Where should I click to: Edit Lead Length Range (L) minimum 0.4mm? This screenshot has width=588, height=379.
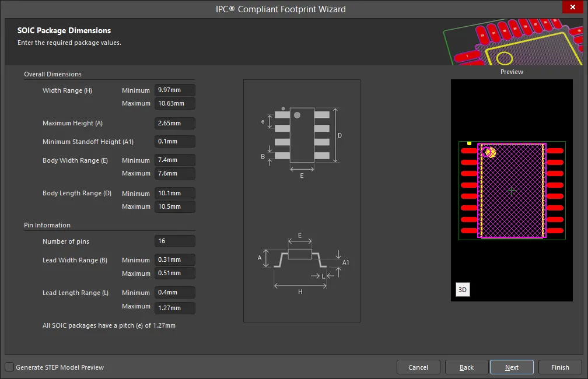[x=175, y=292]
